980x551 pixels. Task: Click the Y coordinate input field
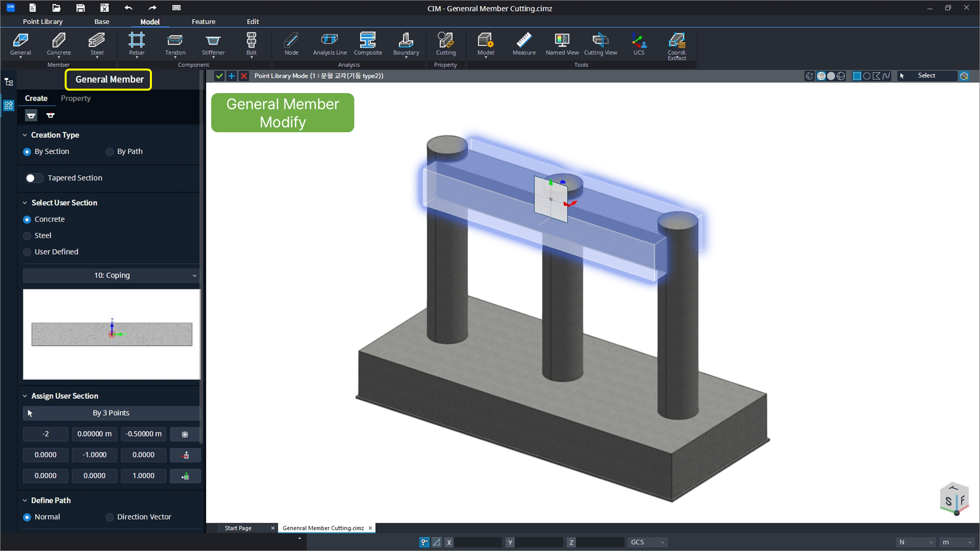point(539,542)
